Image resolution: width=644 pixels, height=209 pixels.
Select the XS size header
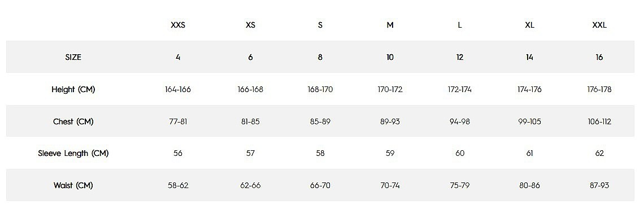[250, 25]
